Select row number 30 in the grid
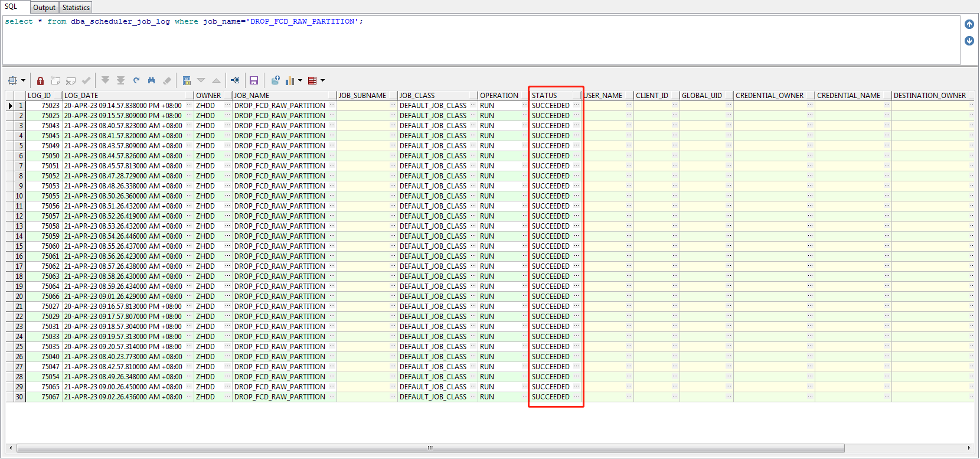The image size is (980, 459). tap(19, 397)
